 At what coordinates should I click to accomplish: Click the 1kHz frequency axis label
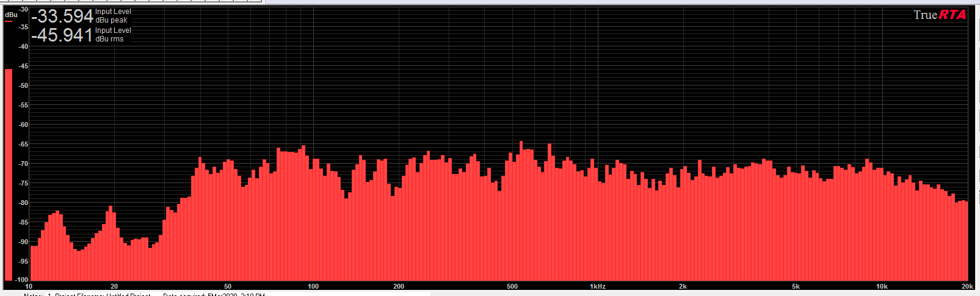click(x=597, y=286)
